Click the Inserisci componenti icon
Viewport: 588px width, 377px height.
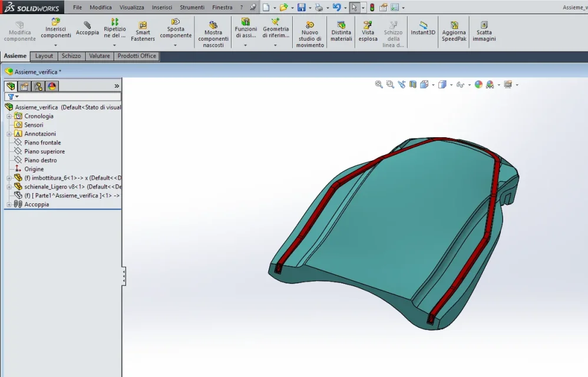click(x=55, y=22)
